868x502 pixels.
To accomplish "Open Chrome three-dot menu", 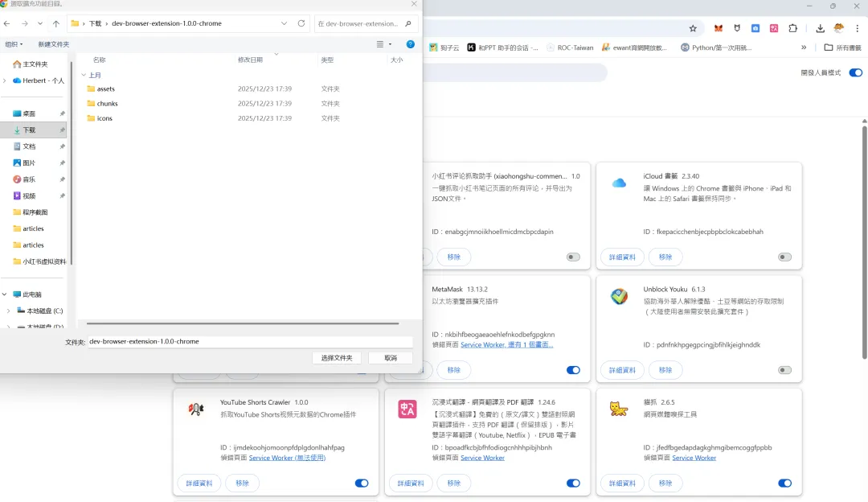I will (x=857, y=28).
